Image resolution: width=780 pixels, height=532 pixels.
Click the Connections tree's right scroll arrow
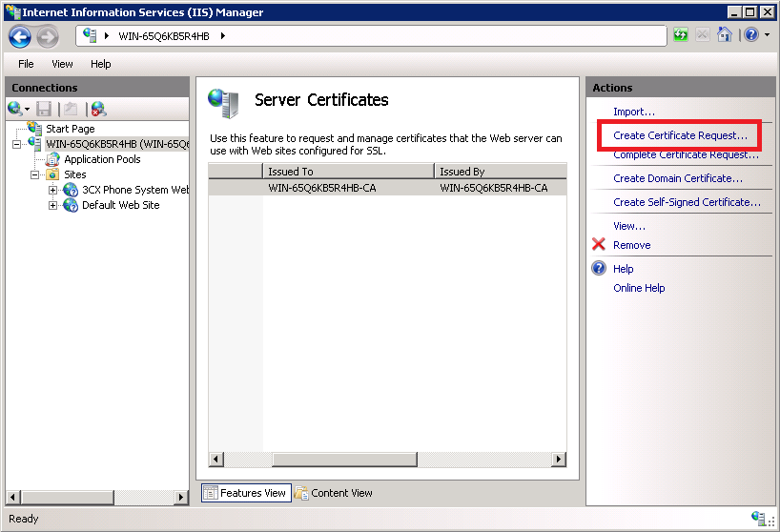point(181,497)
